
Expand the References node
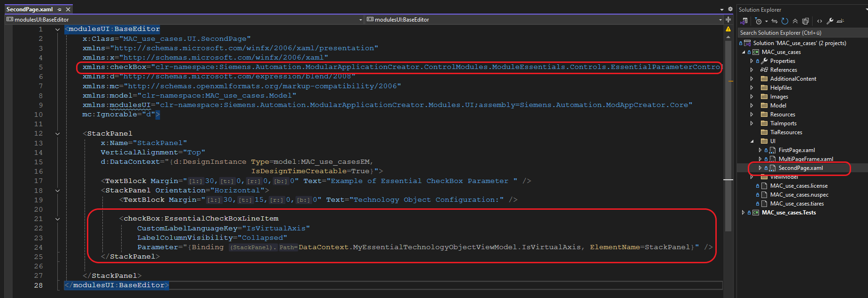pyautogui.click(x=752, y=70)
